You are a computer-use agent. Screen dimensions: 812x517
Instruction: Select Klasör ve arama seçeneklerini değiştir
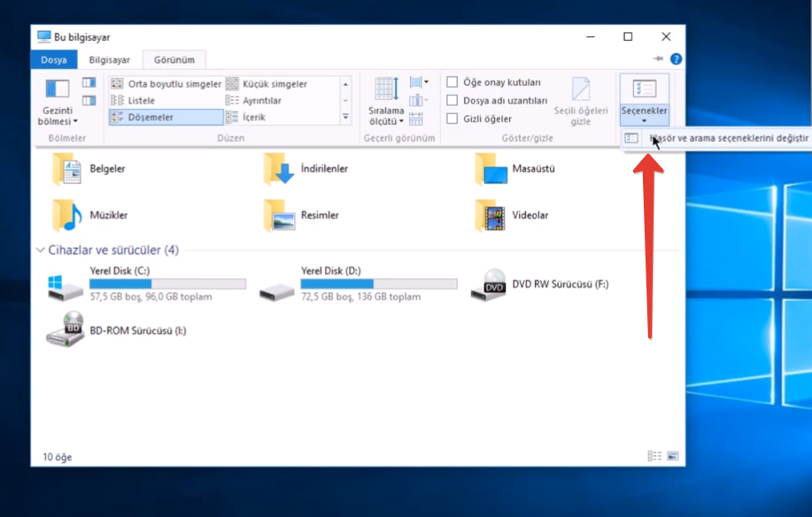pos(716,138)
